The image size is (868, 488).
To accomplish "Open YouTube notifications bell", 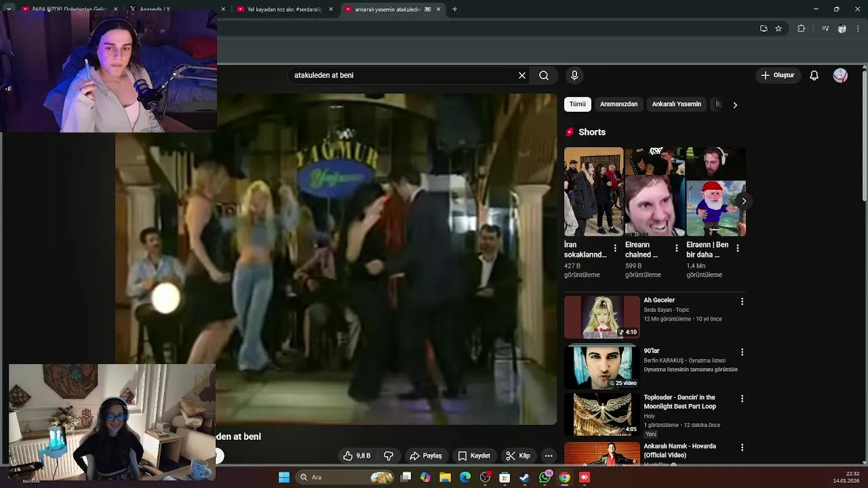I will click(814, 75).
